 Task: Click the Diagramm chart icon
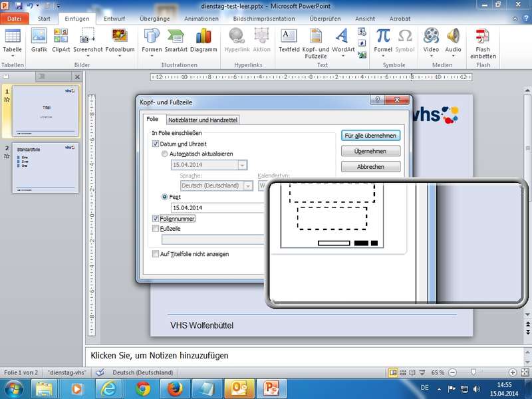point(203,40)
